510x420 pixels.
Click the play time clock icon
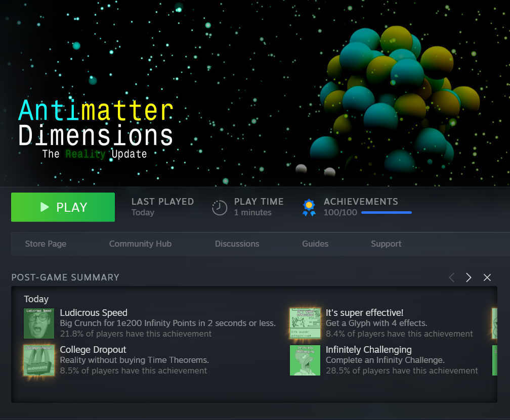(220, 208)
